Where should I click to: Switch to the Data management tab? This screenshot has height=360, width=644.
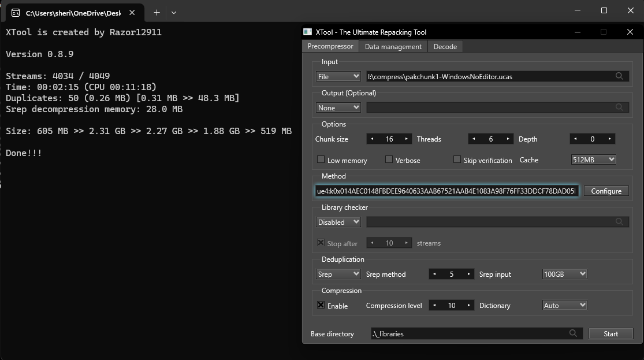(393, 46)
